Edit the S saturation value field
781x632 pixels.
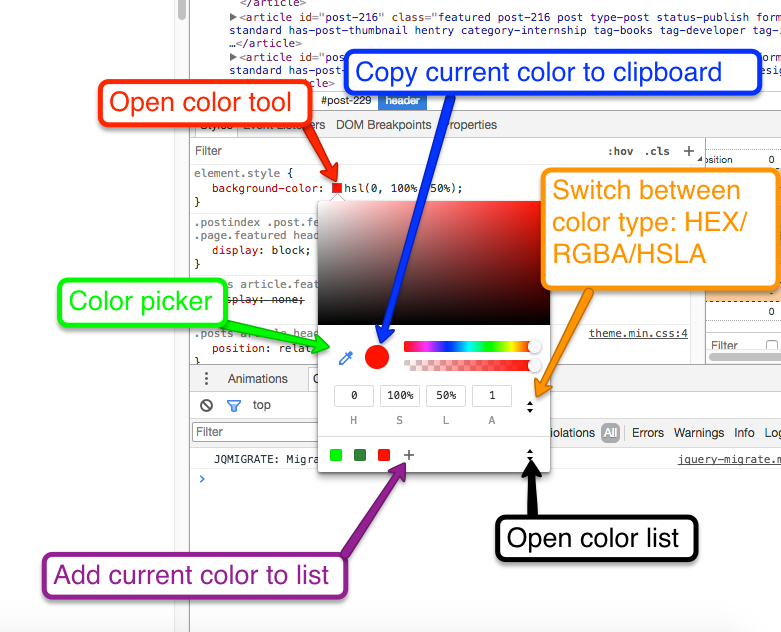click(400, 395)
